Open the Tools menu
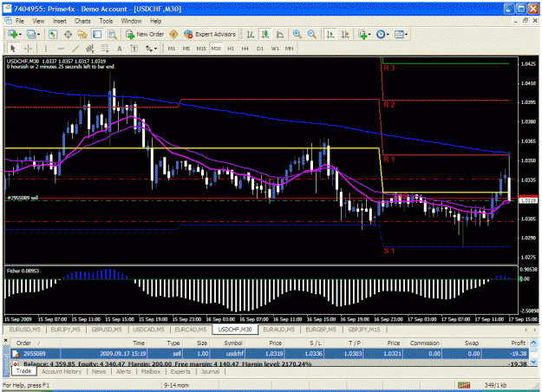This screenshot has width=542, height=392. pos(106,21)
